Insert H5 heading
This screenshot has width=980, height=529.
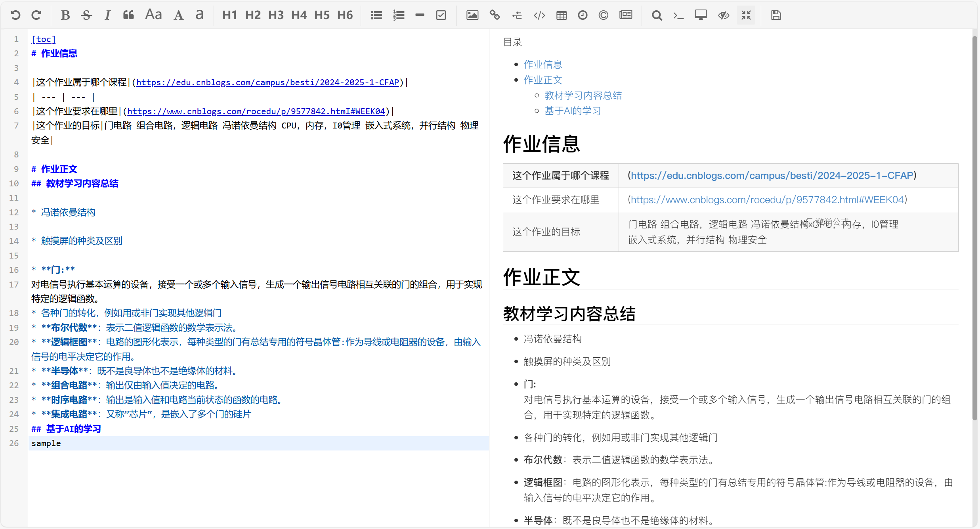click(x=322, y=15)
